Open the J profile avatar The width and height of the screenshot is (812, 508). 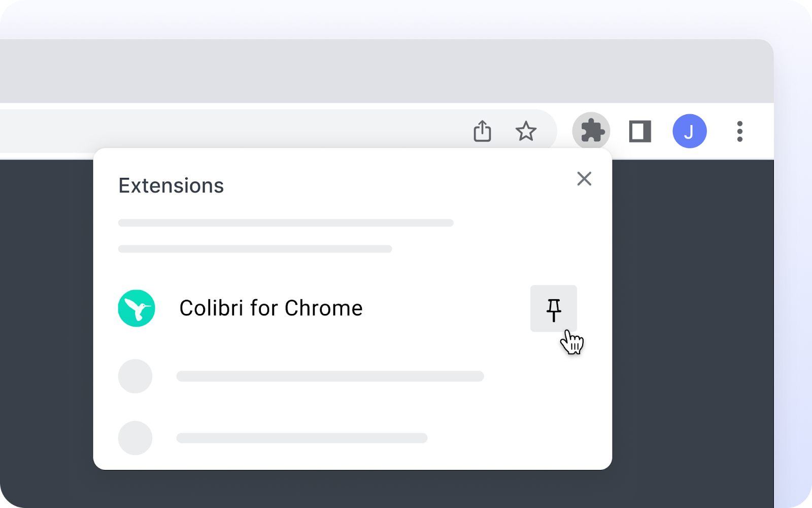pyautogui.click(x=689, y=131)
